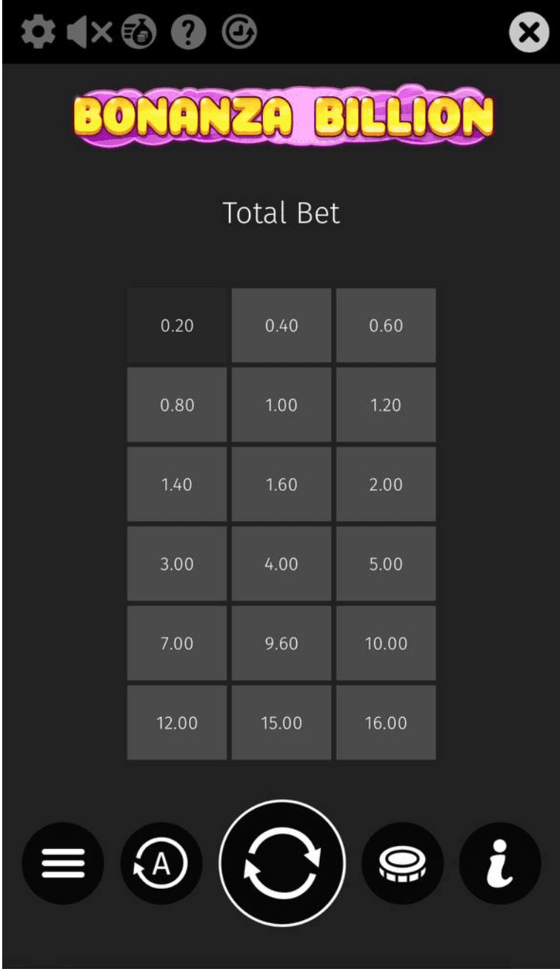
Task: Open the hamburger menu icon
Action: (x=63, y=863)
